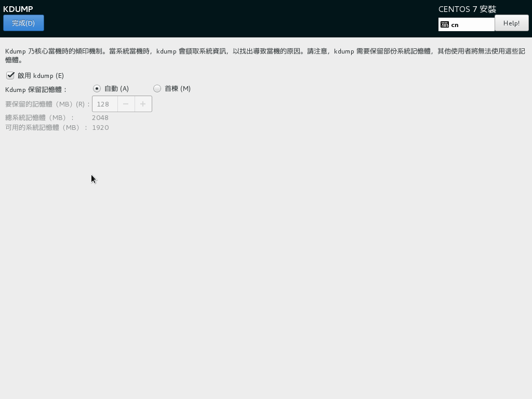The width and height of the screenshot is (532, 399).
Task: Open installer help via the Help! button
Action: coord(511,23)
